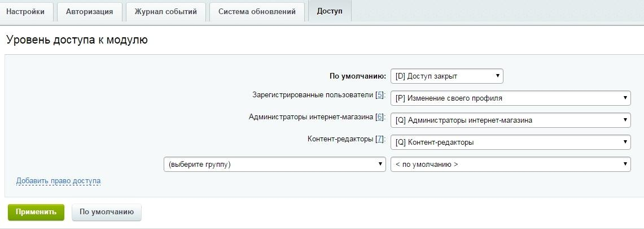644x229 pixels.
Task: Open the Авторизация tab
Action: 90,11
